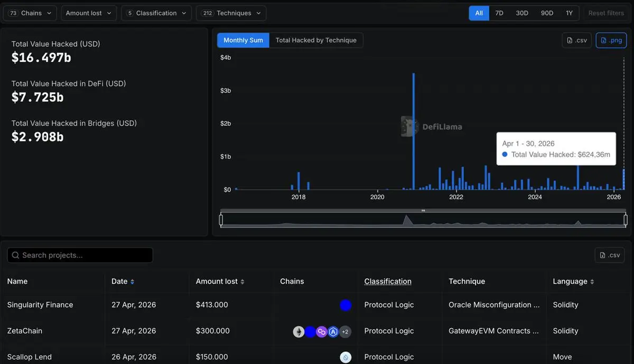
Task: Select the Monthly Sum chart tab
Action: [243, 40]
